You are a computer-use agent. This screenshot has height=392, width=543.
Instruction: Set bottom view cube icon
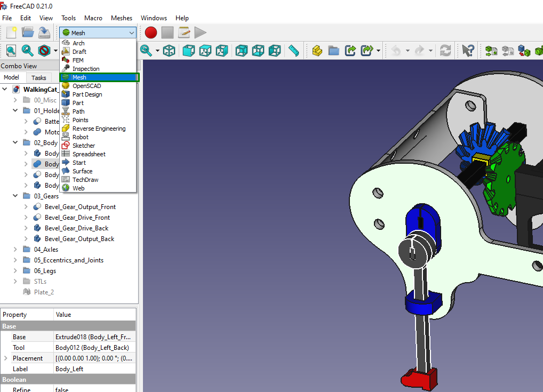tap(258, 51)
